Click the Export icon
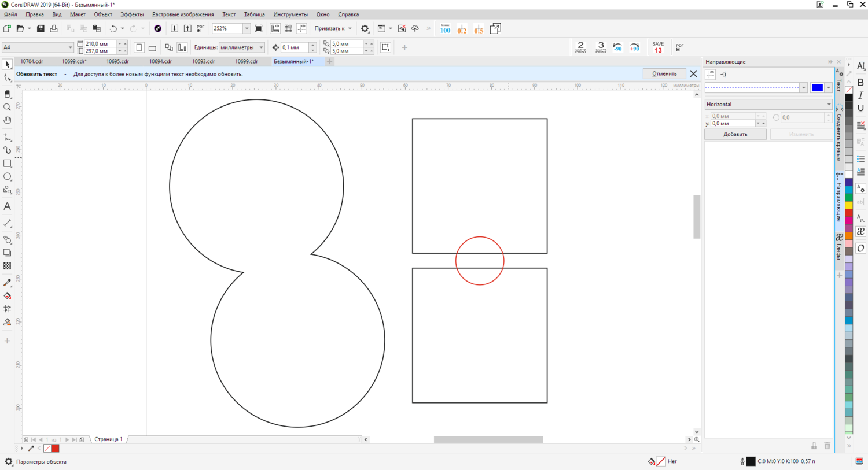Screen dimensions: 868x470 click(187, 28)
